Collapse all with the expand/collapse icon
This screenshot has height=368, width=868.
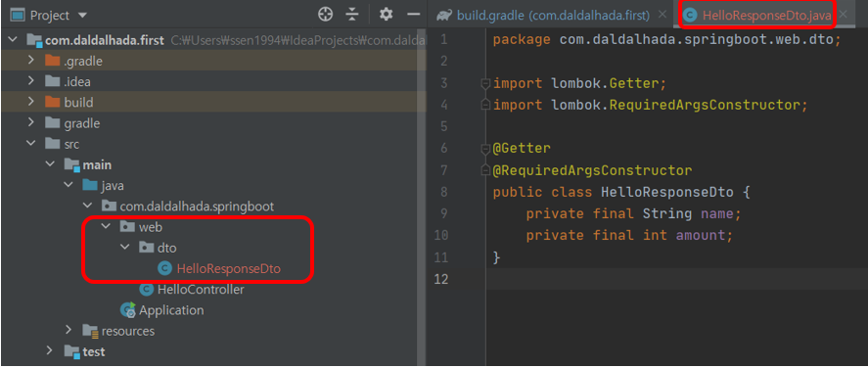tap(352, 15)
